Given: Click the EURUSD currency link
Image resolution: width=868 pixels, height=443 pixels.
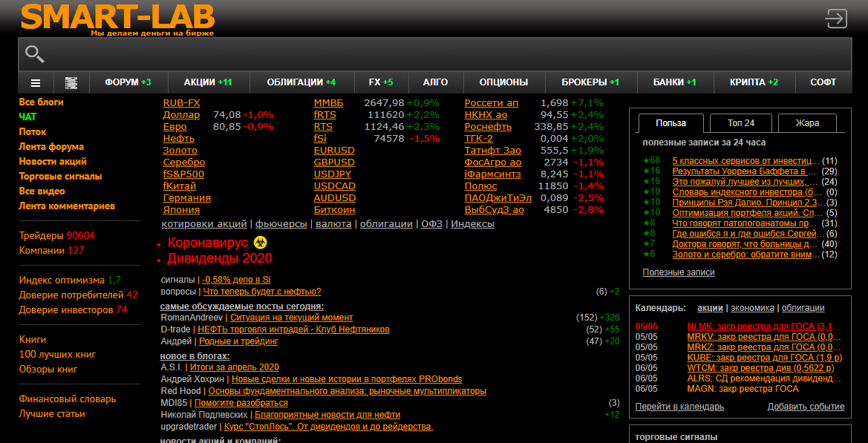Looking at the screenshot, I should click(x=334, y=151).
